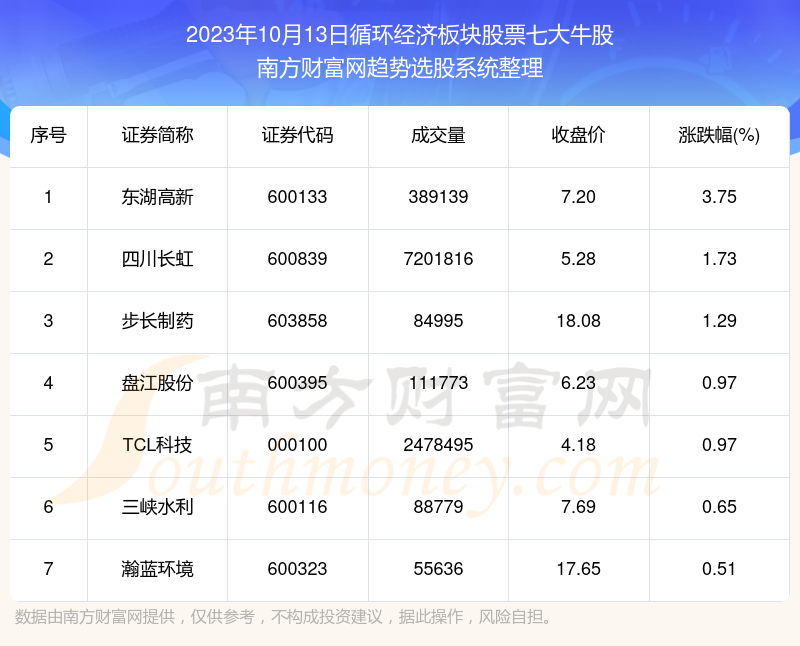The image size is (800, 646).
Task: Click the title line 2023年10月13日循环经济板块股票七大牛股
Action: [400, 35]
